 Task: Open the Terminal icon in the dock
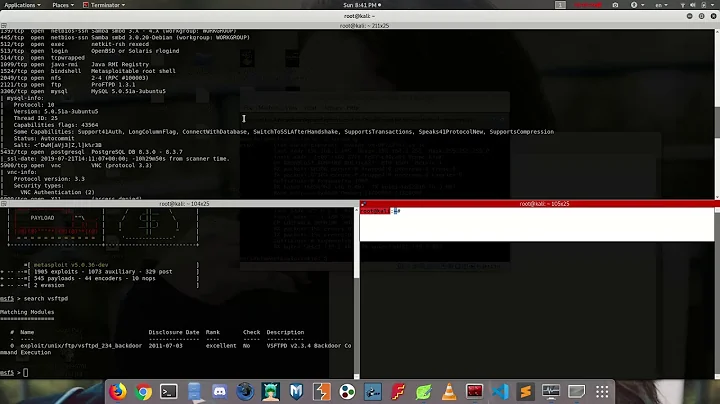pos(169,392)
